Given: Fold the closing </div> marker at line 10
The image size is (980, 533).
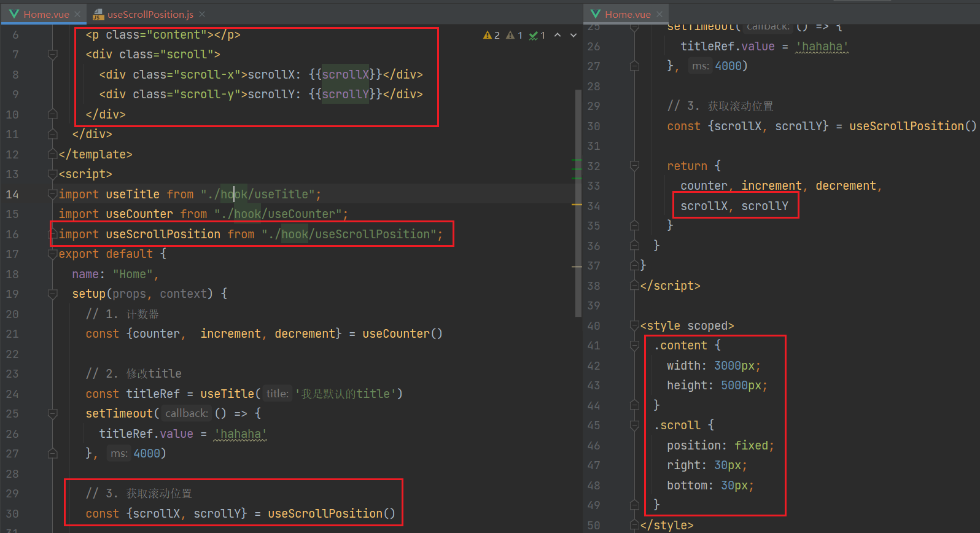Looking at the screenshot, I should pyautogui.click(x=53, y=114).
